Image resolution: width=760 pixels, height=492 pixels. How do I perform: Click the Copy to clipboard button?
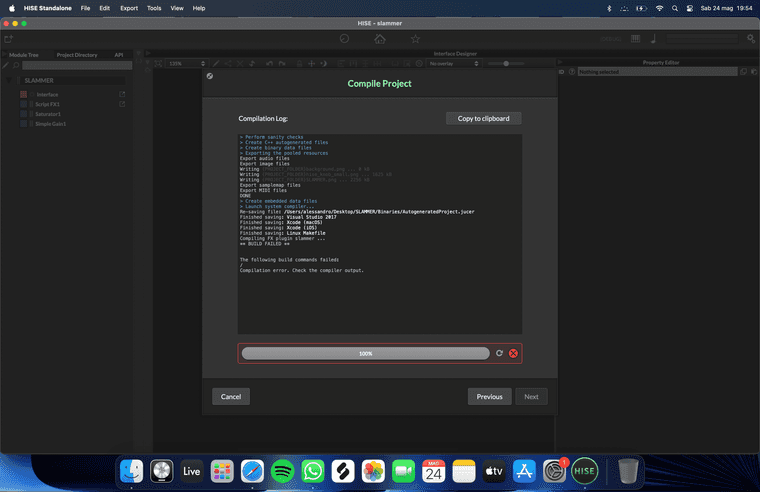[484, 118]
